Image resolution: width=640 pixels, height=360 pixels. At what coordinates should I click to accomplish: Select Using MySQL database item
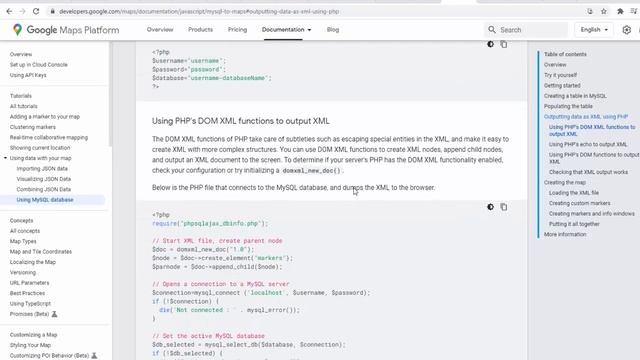coord(45,200)
